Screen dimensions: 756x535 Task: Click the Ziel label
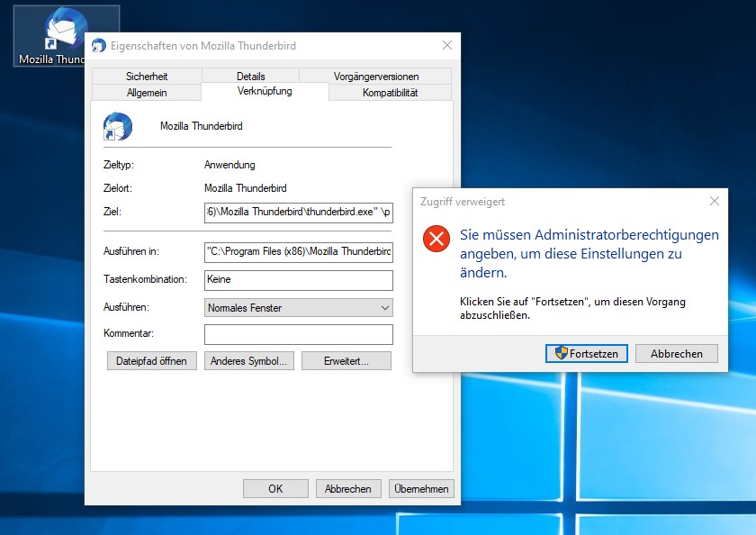coord(112,212)
